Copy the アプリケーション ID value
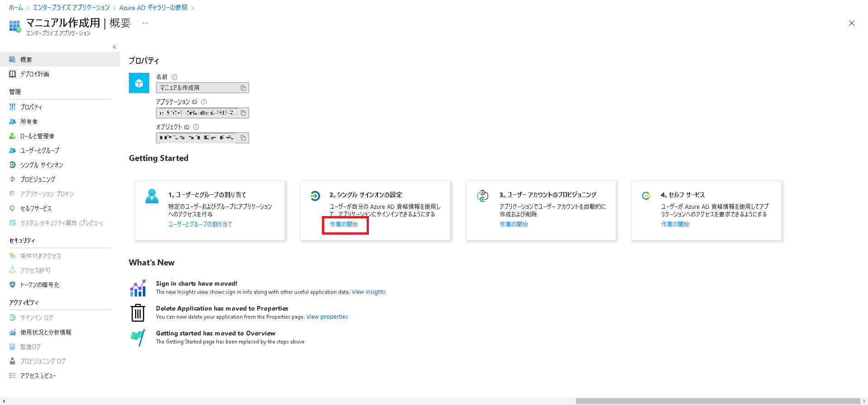This screenshot has width=868, height=405. point(243,113)
